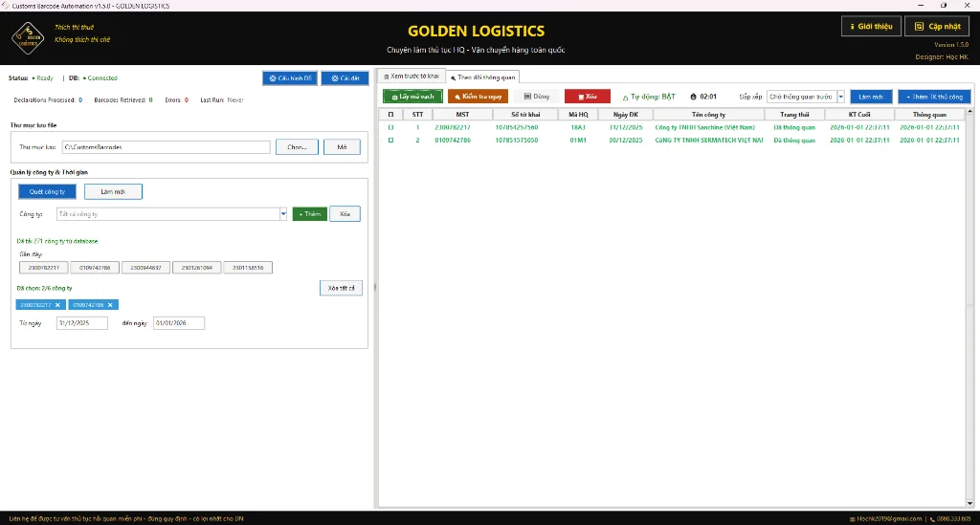980x525 pixels.
Task: Click the 'Từ ngày' start date field
Action: (81, 323)
